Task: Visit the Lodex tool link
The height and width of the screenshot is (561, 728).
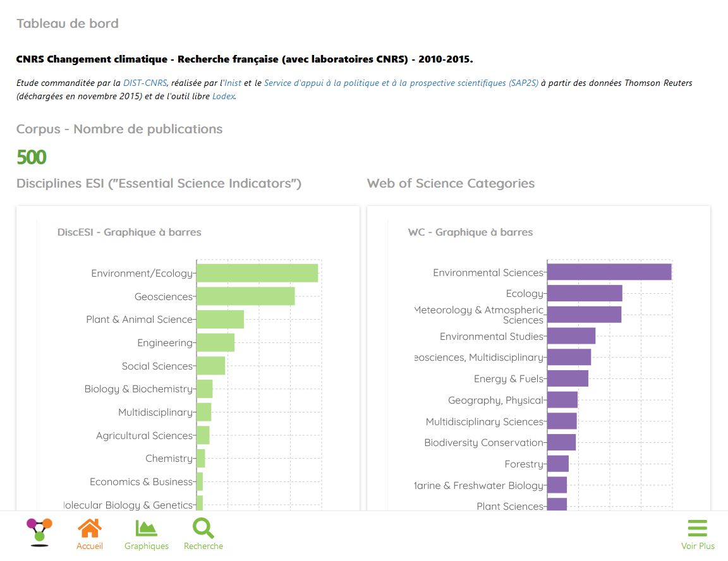Action: click(x=224, y=96)
